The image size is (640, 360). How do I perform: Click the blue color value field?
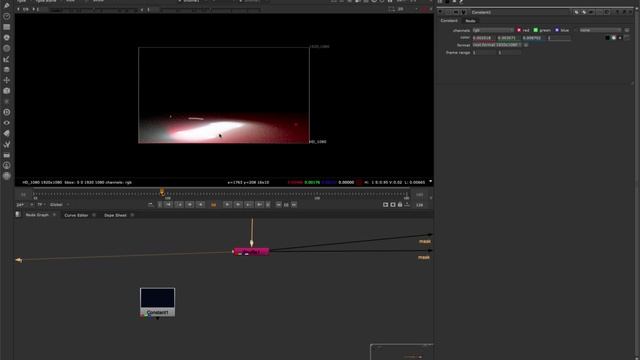tap(534, 38)
